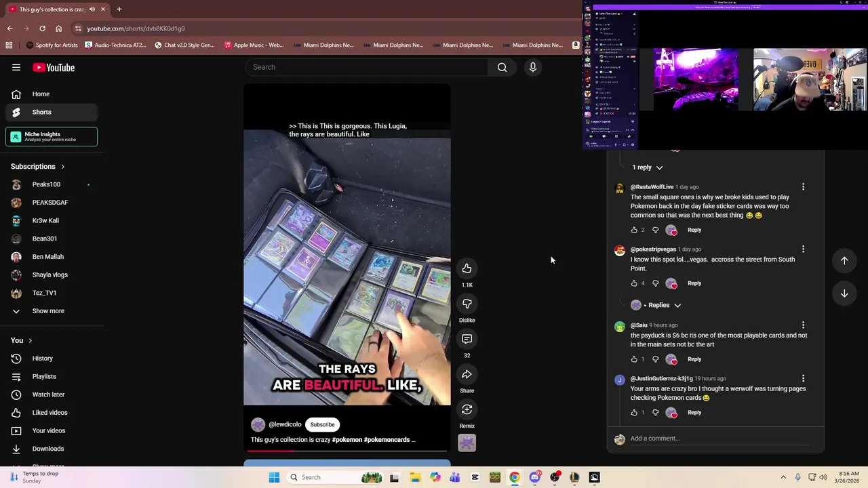This screenshot has width=868, height=488.
Task: Open Your videos in the sidebar
Action: point(52,430)
